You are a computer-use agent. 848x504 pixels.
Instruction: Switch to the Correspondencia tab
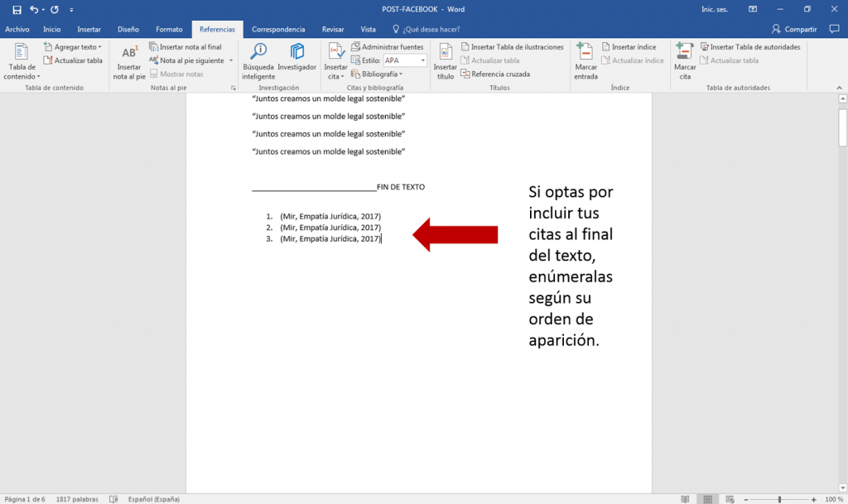pyautogui.click(x=278, y=29)
